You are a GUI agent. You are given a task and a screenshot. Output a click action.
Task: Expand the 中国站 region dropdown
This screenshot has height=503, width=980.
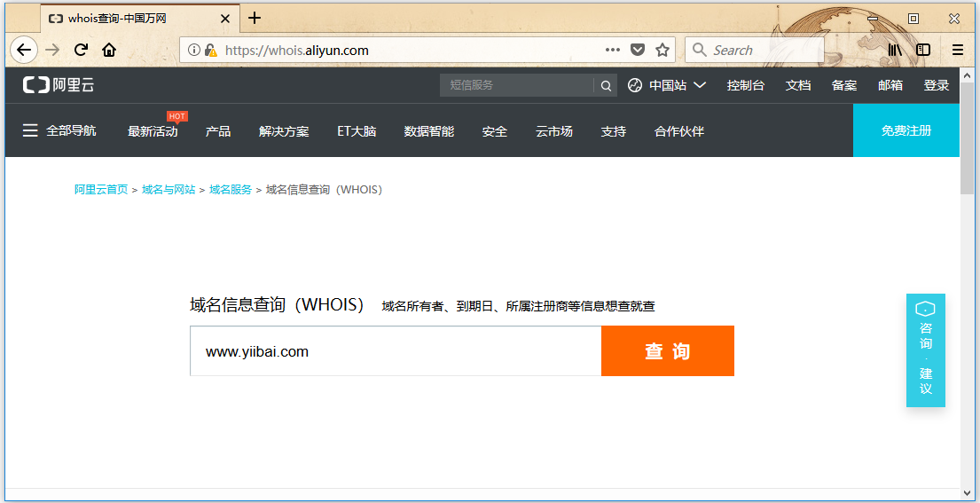(x=667, y=86)
